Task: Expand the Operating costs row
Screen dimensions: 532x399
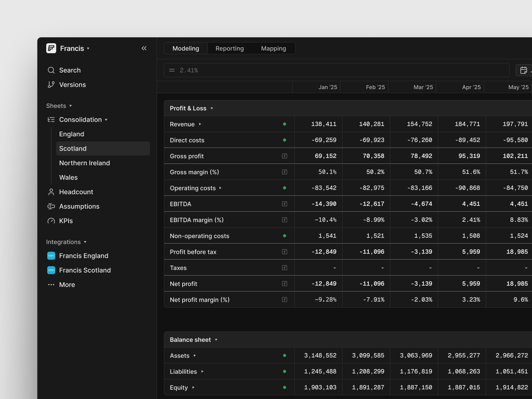Action: (x=220, y=188)
